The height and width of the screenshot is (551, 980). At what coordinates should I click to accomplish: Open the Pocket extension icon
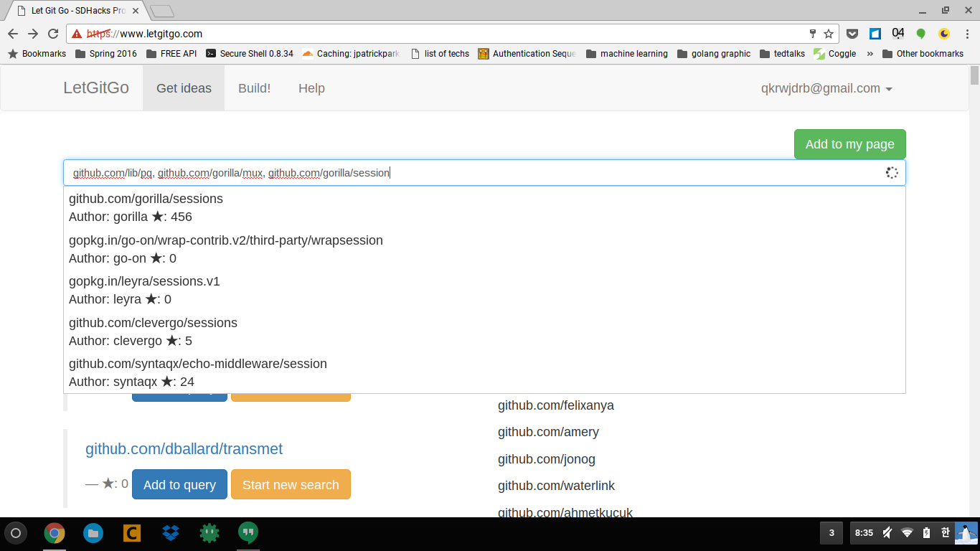(x=852, y=34)
